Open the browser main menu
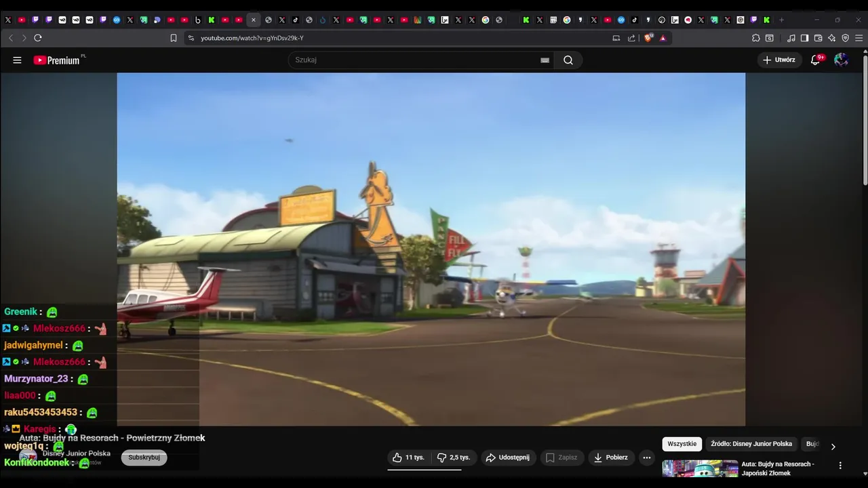The image size is (868, 488). 859,38
